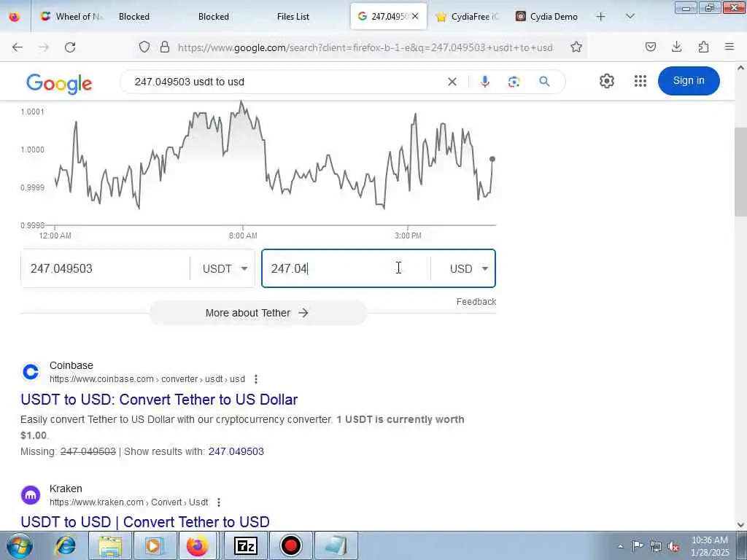Open the Firefox downloads panel

(676, 47)
